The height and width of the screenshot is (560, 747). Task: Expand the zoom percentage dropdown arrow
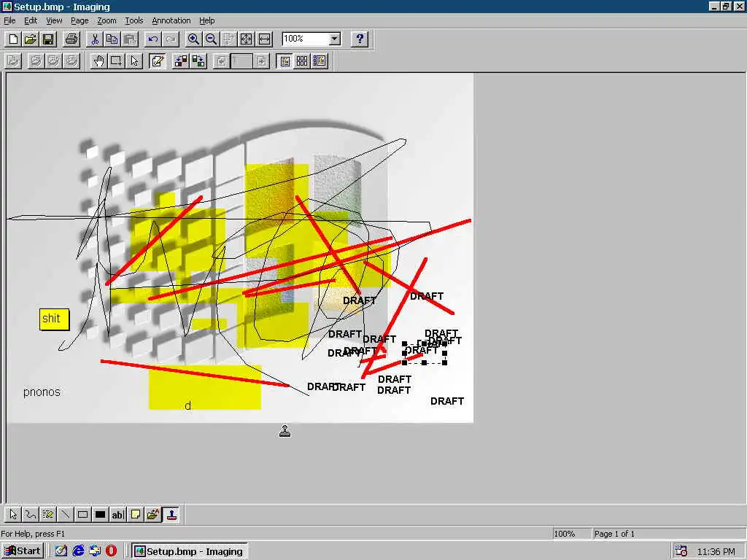335,39
